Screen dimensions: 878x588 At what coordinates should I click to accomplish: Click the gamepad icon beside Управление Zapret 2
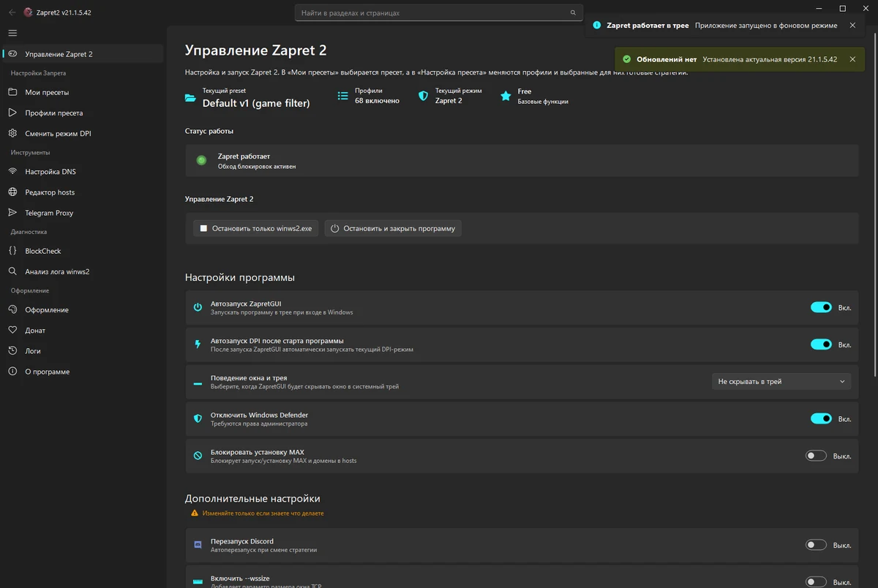[x=12, y=54]
